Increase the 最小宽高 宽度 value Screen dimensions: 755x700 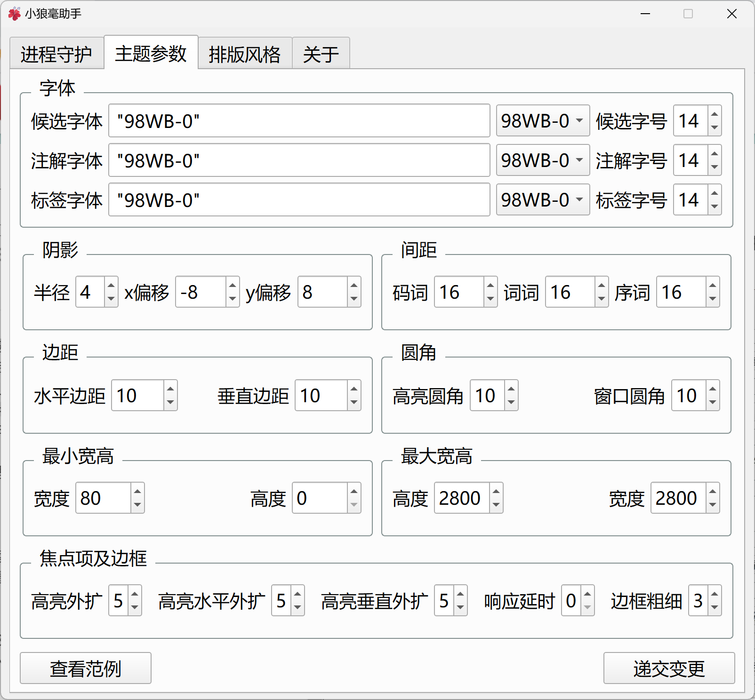[x=137, y=491]
